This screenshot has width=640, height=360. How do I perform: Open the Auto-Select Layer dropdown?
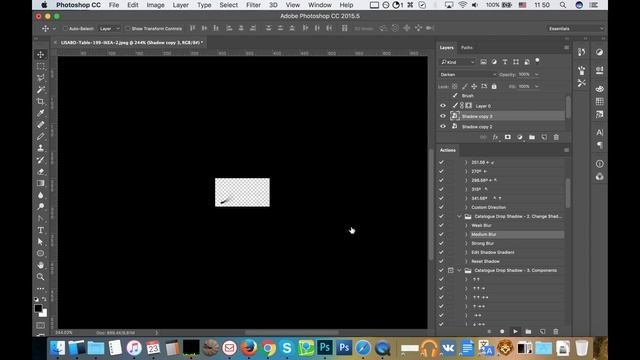pyautogui.click(x=109, y=29)
